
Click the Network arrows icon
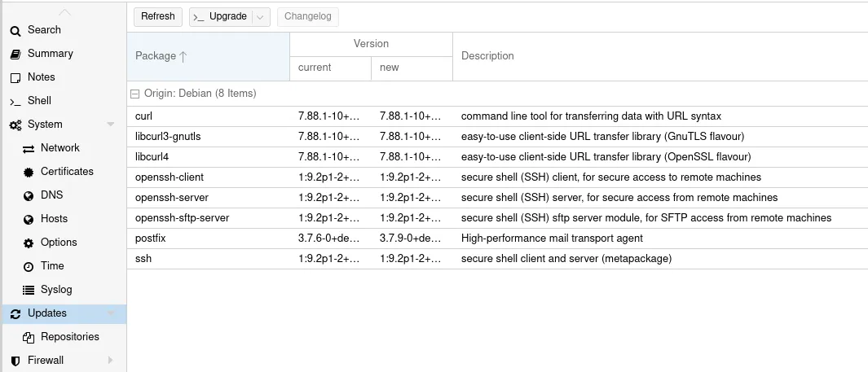(29, 148)
